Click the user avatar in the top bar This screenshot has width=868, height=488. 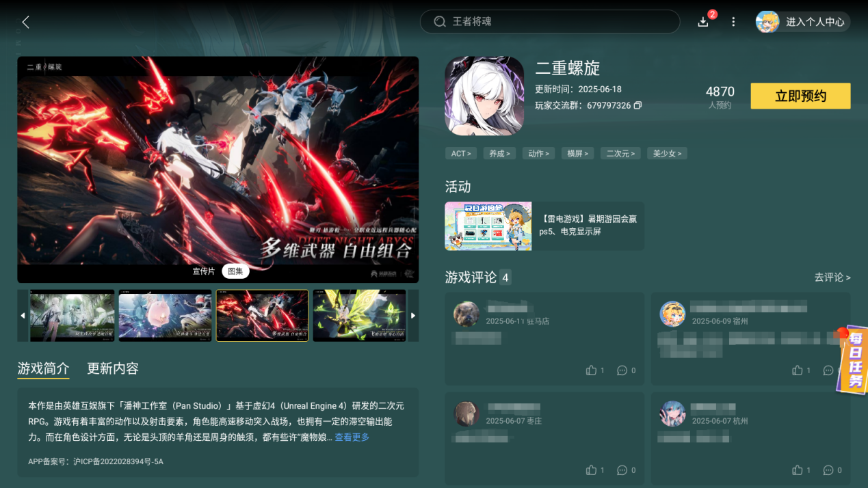pos(767,22)
